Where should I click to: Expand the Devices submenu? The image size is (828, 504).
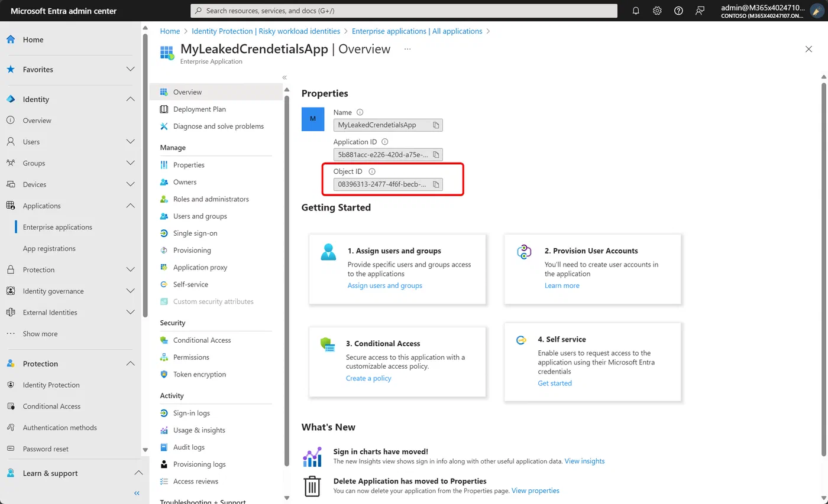click(x=131, y=184)
